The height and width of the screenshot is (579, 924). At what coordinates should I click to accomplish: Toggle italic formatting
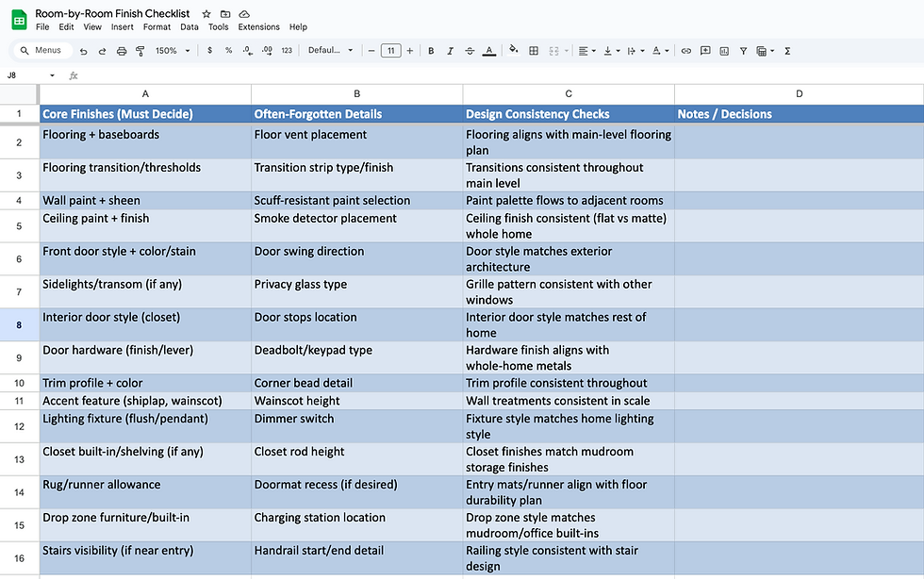point(450,51)
